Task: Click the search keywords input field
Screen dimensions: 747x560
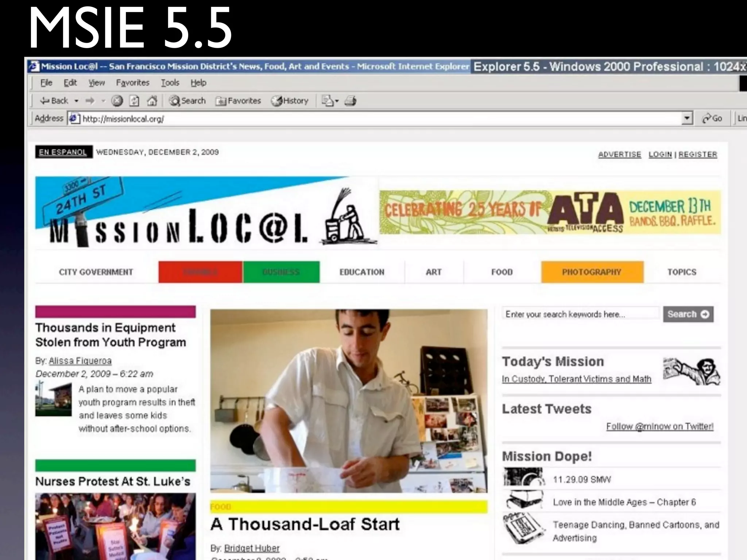Action: coord(581,314)
